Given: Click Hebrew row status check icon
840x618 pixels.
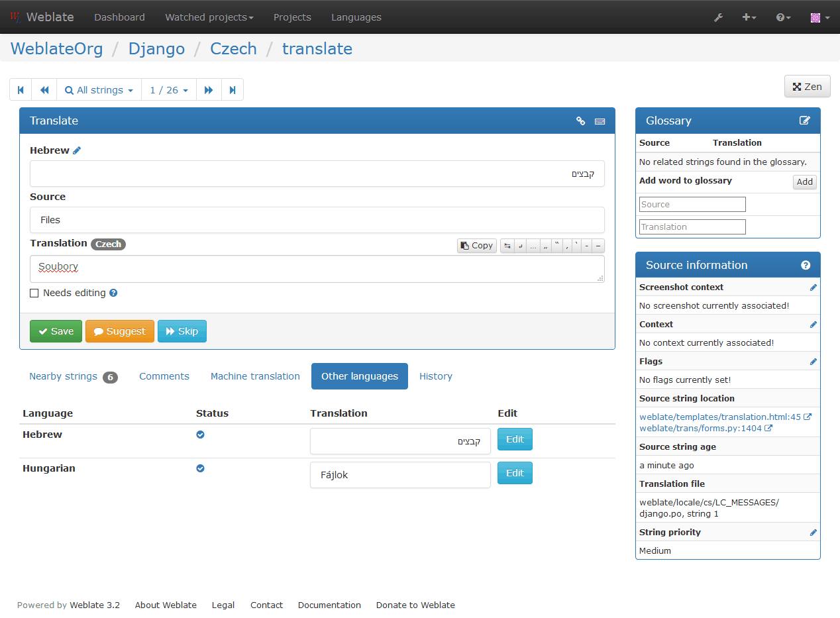Looking at the screenshot, I should pyautogui.click(x=200, y=435).
